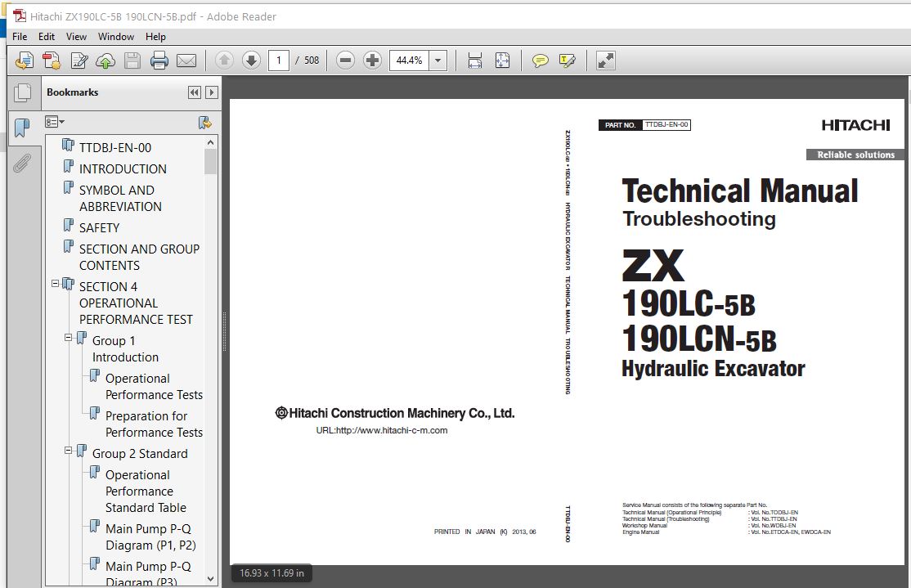The height and width of the screenshot is (588, 911).
Task: Open the SYMBOL AND ABBREVIATION bookmark
Action: (x=121, y=198)
